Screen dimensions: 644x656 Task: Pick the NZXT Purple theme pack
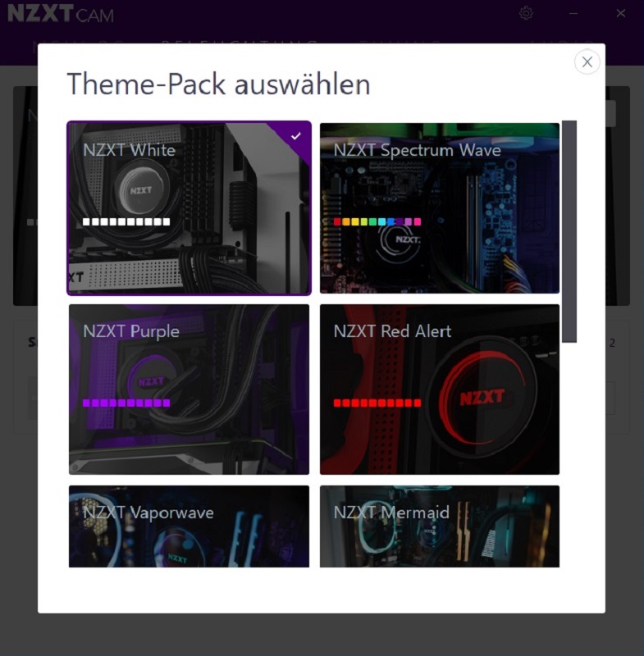(x=190, y=389)
